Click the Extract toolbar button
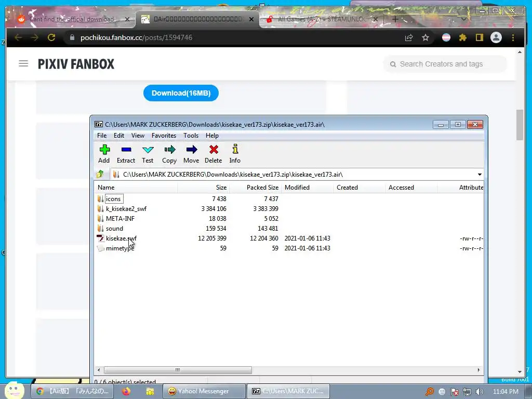 pos(126,154)
